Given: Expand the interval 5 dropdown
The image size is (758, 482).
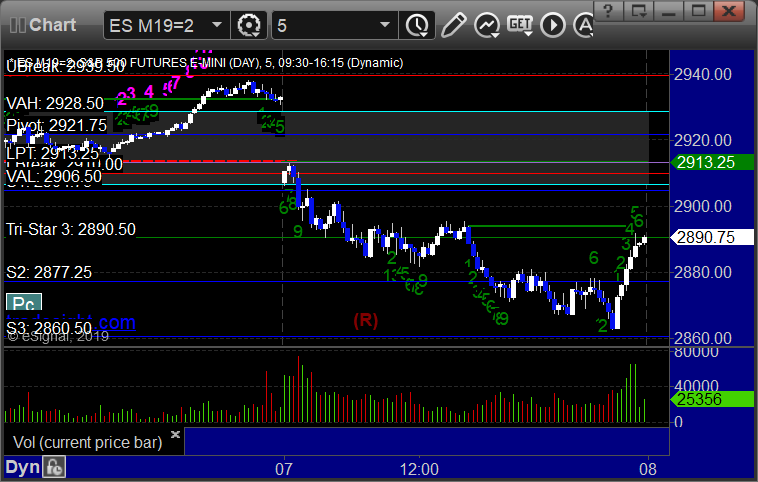Looking at the screenshot, I should click(385, 25).
